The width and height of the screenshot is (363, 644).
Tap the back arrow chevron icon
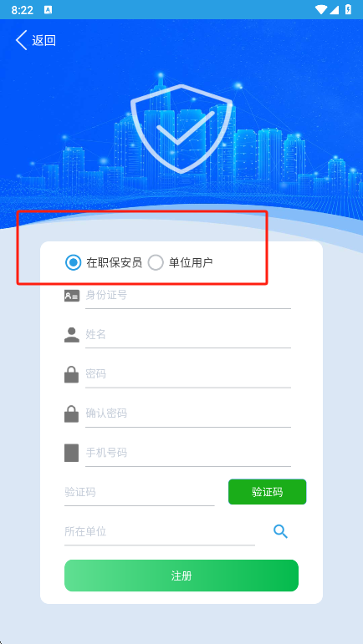pyautogui.click(x=22, y=40)
